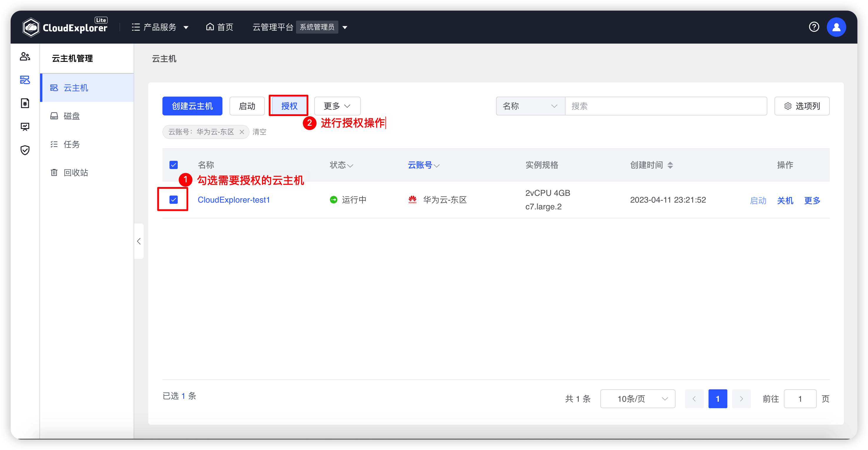Open the monitoring chart sidebar icon
This screenshot has height=450, width=868.
pyautogui.click(x=25, y=127)
